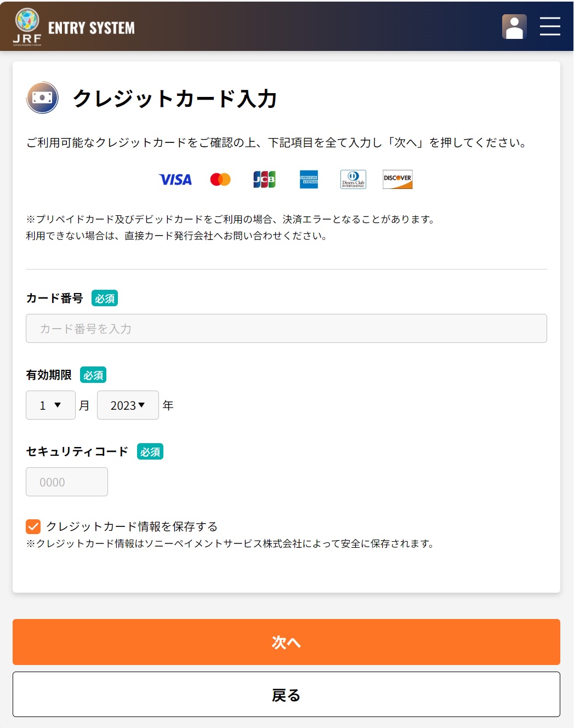The width and height of the screenshot is (574, 728).
Task: Click the ENTRY SYSTEM header title
Action: tap(92, 28)
